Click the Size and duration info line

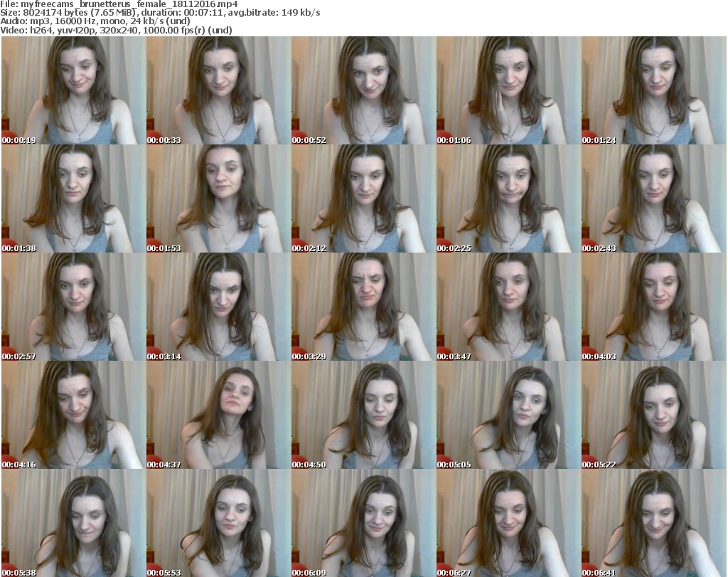point(160,13)
